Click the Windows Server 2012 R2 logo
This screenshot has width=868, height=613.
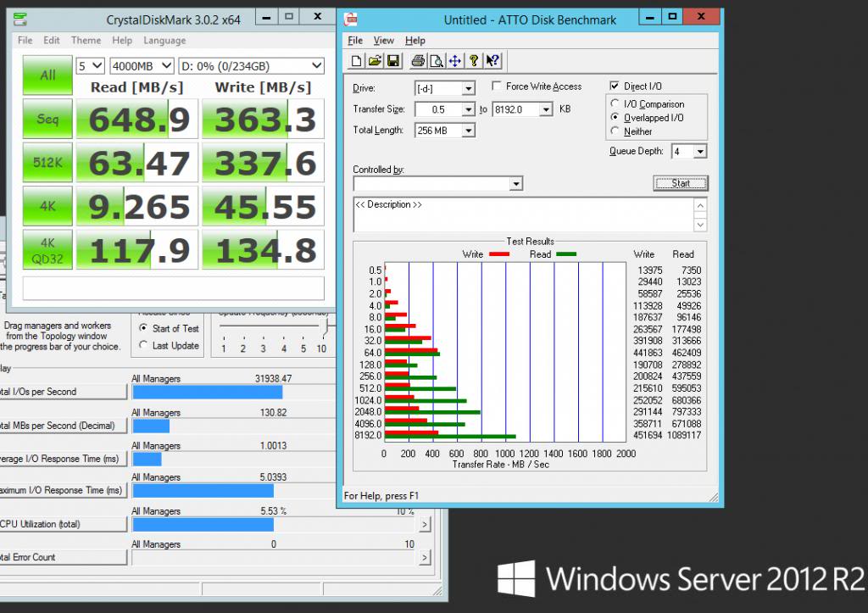coord(680,579)
